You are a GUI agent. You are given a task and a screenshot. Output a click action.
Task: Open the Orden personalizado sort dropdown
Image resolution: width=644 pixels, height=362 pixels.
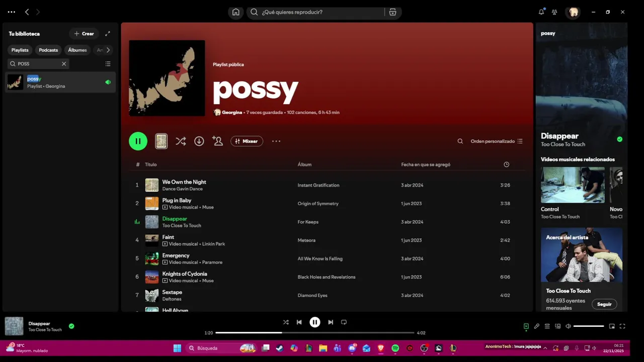coord(497,141)
